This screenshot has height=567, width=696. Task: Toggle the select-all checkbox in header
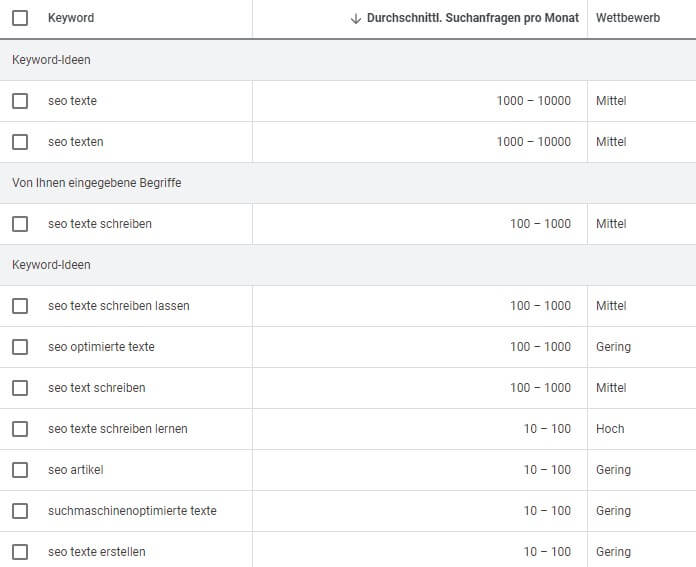pyautogui.click(x=20, y=18)
